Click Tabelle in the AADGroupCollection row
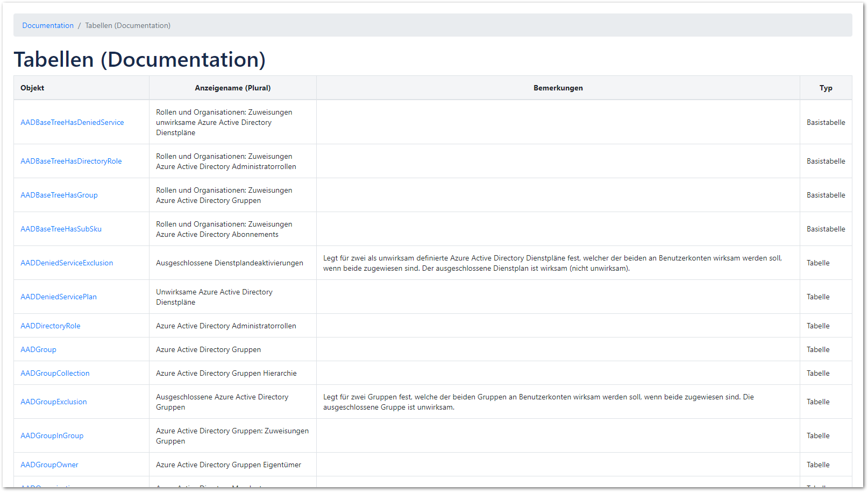 point(818,373)
